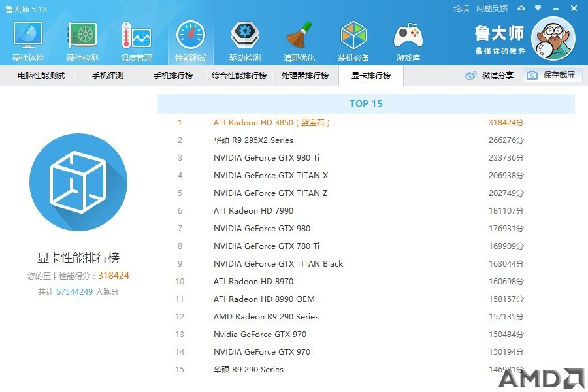The image size is (588, 392).
Task: Click the 206938分 score value
Action: [506, 176]
